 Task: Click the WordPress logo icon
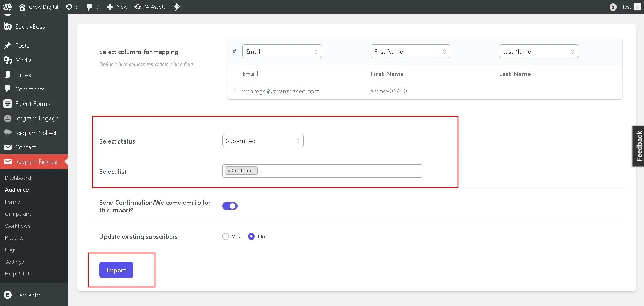pos(7,7)
